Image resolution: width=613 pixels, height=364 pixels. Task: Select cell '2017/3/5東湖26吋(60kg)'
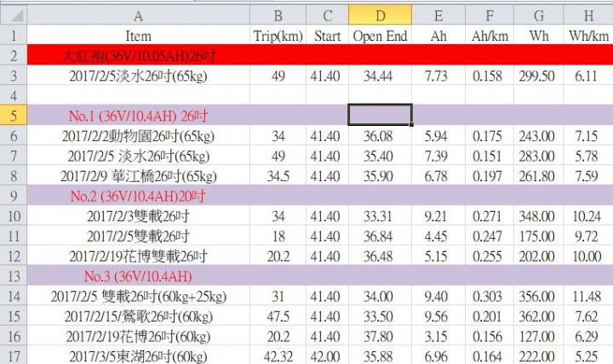click(139, 355)
